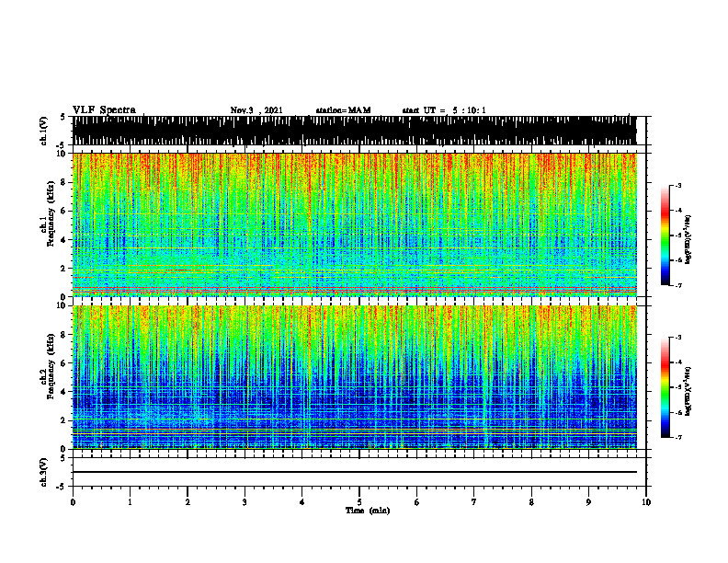This screenshot has width=728, height=563.
Task: Select the "Nov.3 , 2021" date text
Action: click(x=256, y=110)
